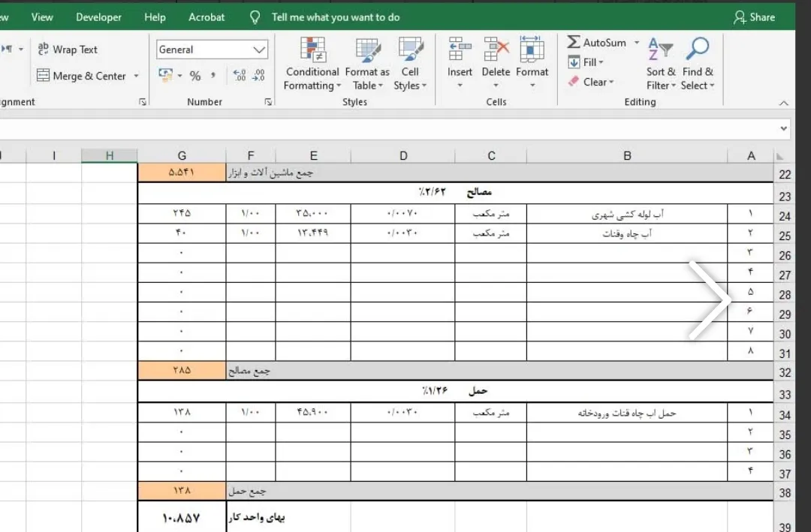Switch to the Acrobat tab
Viewport: 811px width, 532px height.
(x=207, y=17)
